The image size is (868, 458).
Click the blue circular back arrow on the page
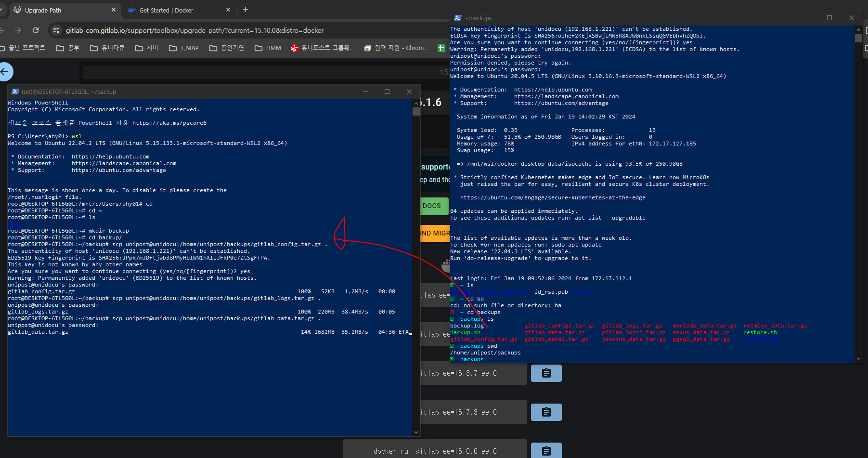[5, 72]
